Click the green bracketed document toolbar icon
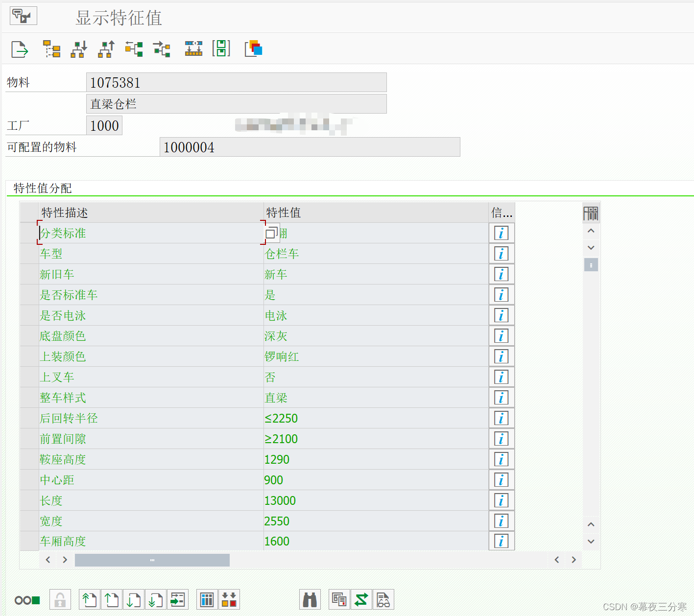694x616 pixels. [221, 48]
